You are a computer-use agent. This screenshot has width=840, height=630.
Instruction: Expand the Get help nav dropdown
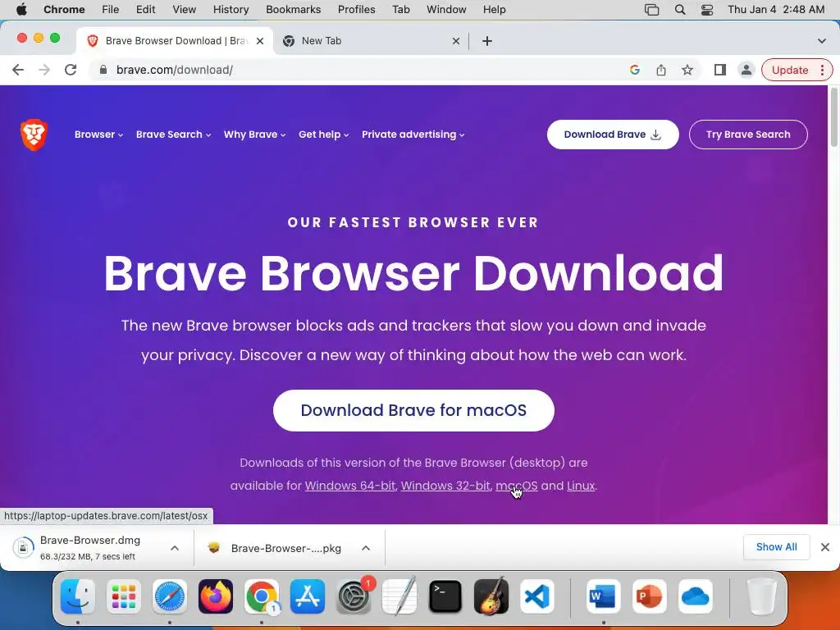point(323,135)
